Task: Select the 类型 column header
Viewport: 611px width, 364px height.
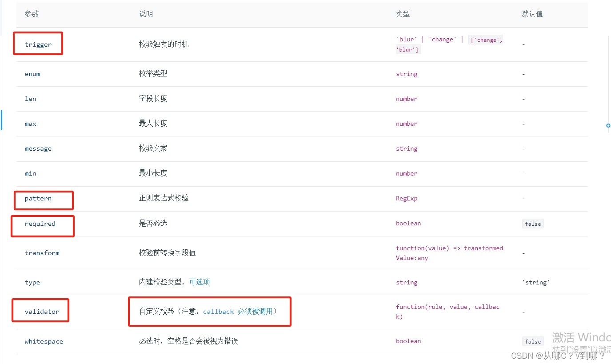Action: click(x=402, y=14)
